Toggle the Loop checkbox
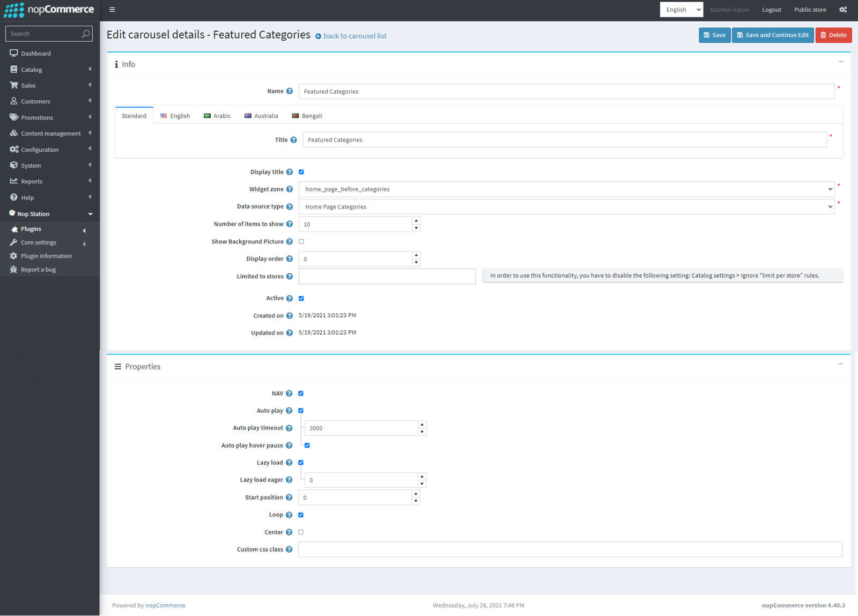This screenshot has width=858, height=616. [x=301, y=515]
